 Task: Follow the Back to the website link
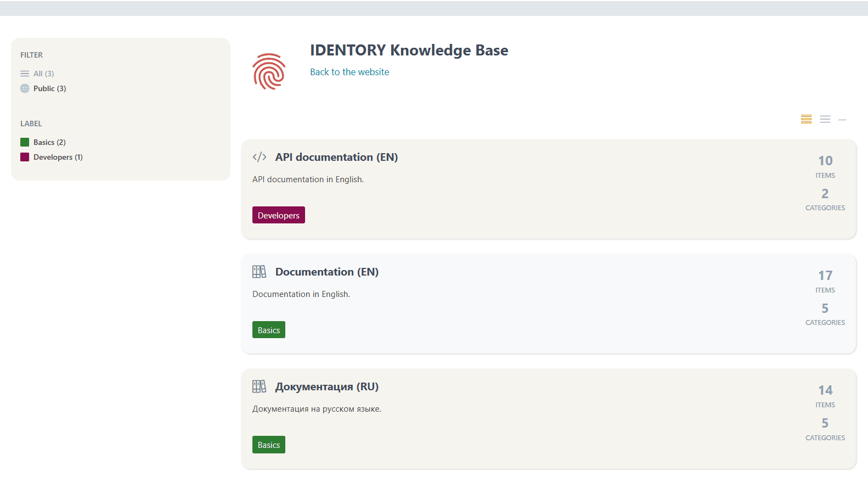350,72
